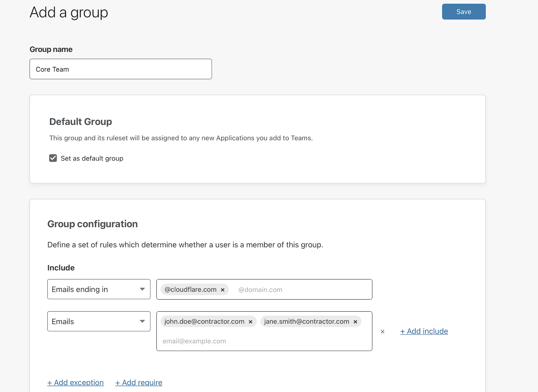Remove the @cloudflare.com domain tag
538x392 pixels.
[x=223, y=289]
